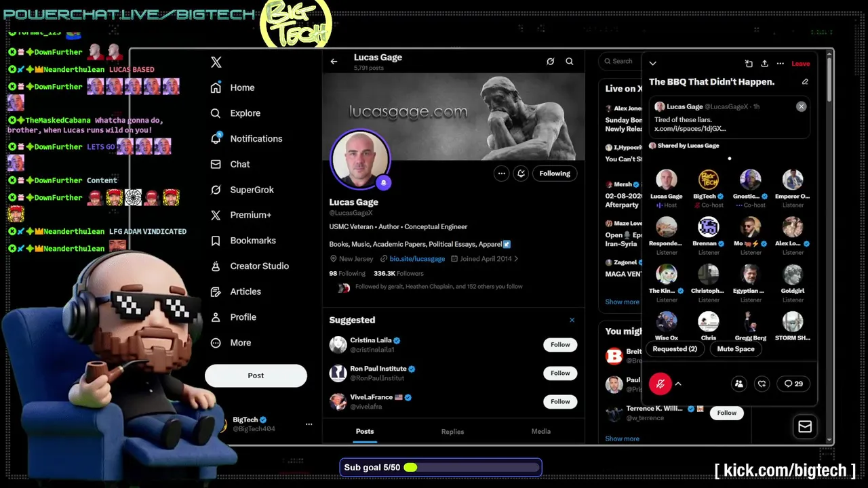Open Chat in the sidebar
This screenshot has width=868, height=488.
pos(230,164)
